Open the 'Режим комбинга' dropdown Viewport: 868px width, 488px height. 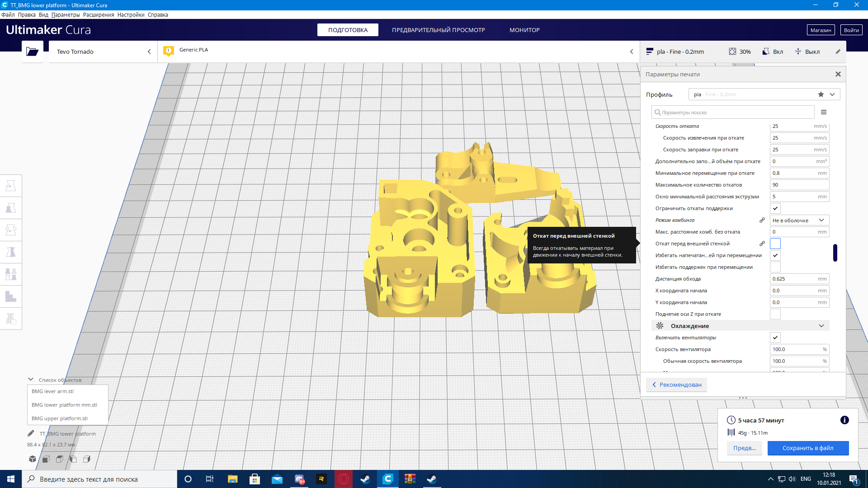point(799,220)
